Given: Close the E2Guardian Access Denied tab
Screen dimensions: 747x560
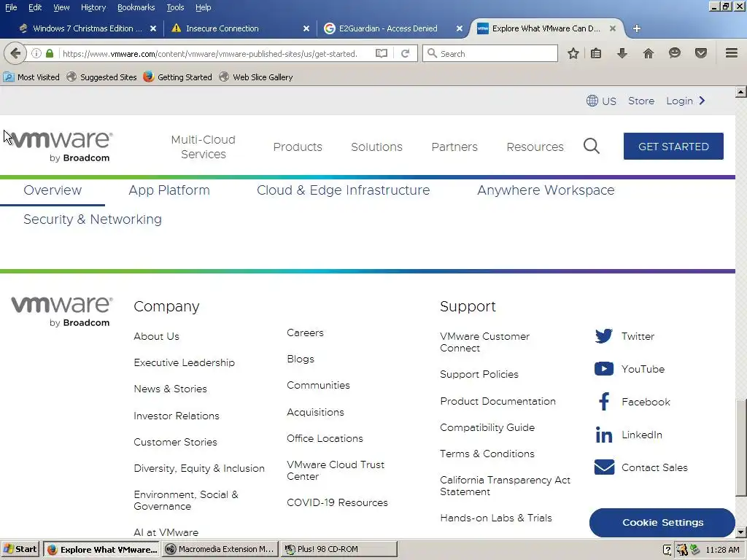Looking at the screenshot, I should tap(460, 28).
